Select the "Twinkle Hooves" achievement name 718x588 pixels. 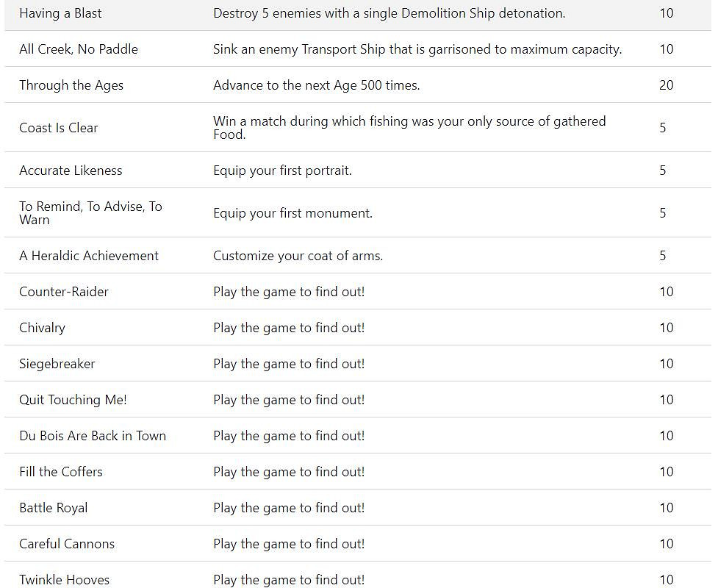coord(64,580)
